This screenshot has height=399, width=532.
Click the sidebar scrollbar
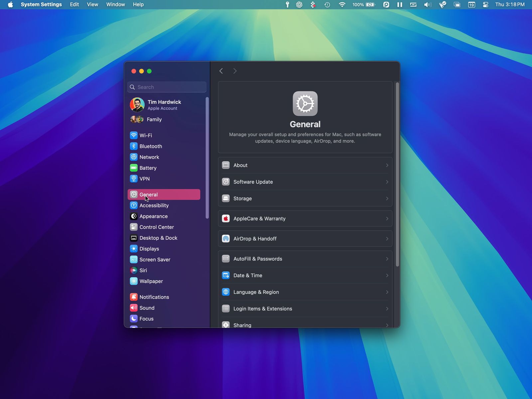coord(207,158)
